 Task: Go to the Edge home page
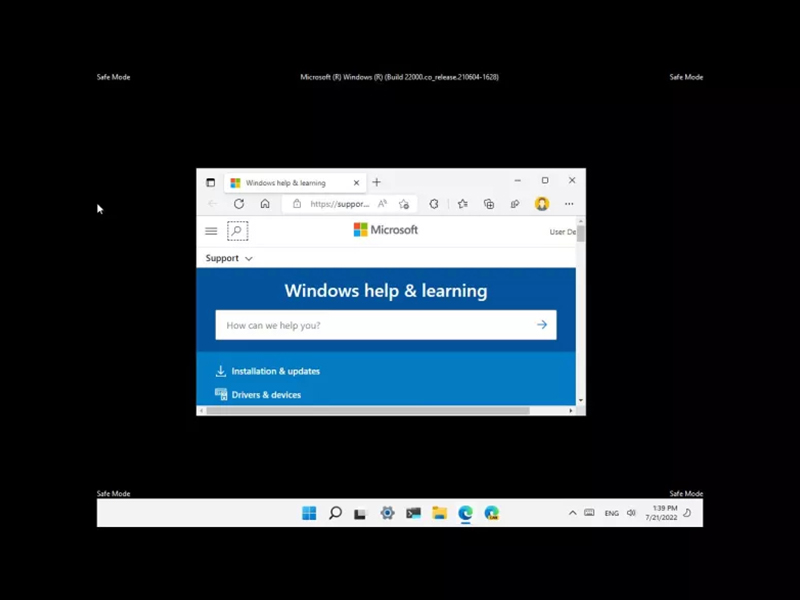[x=265, y=204]
